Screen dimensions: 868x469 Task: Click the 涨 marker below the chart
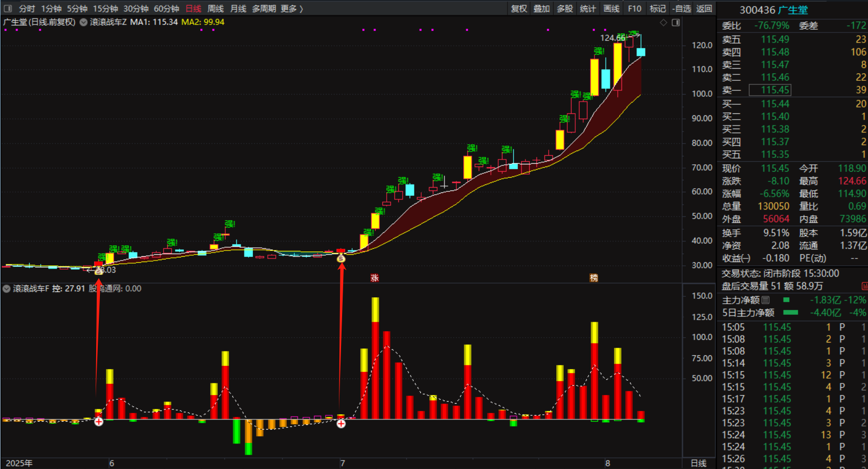point(375,278)
